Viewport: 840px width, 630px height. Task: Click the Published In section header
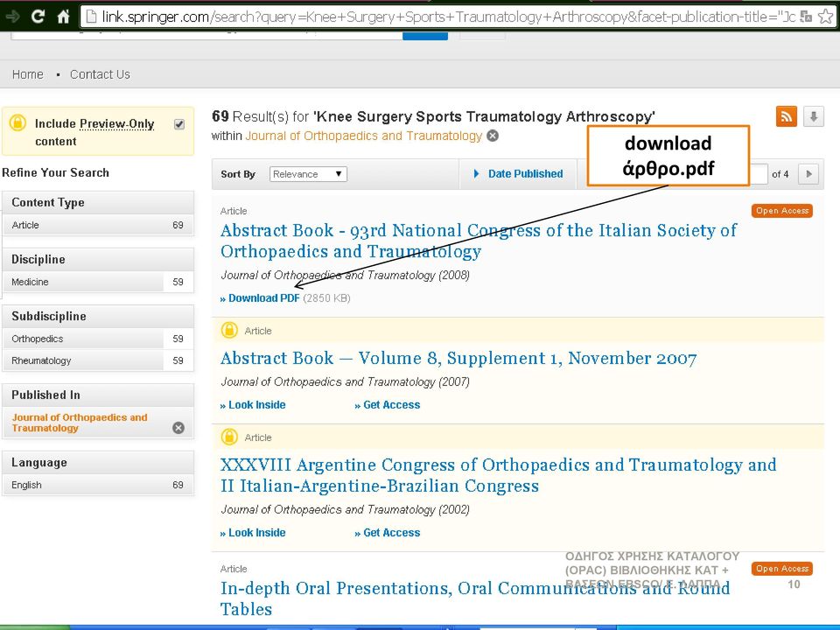[97, 395]
